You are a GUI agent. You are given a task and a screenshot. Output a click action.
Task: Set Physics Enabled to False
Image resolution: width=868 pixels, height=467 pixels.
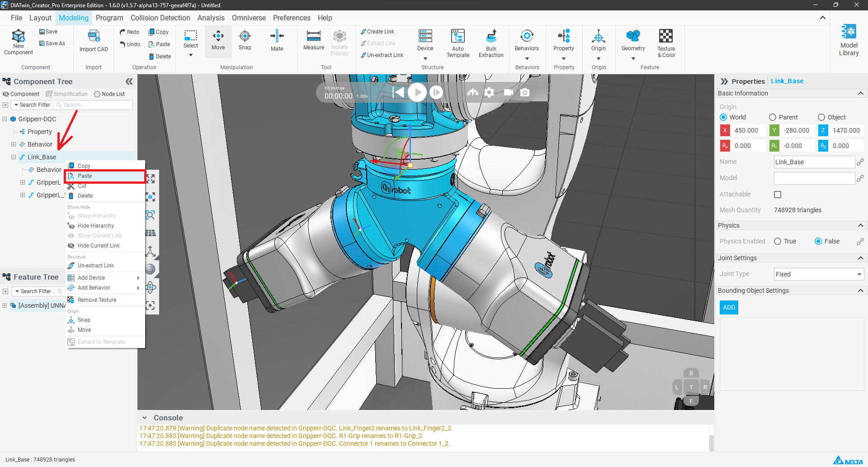pyautogui.click(x=818, y=241)
